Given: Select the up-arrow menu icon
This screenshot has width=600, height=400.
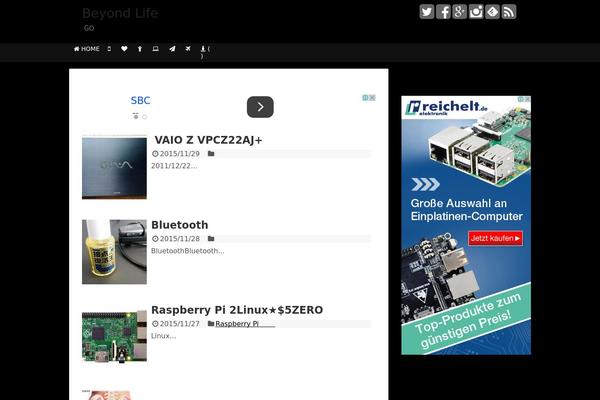Looking at the screenshot, I should [x=140, y=49].
